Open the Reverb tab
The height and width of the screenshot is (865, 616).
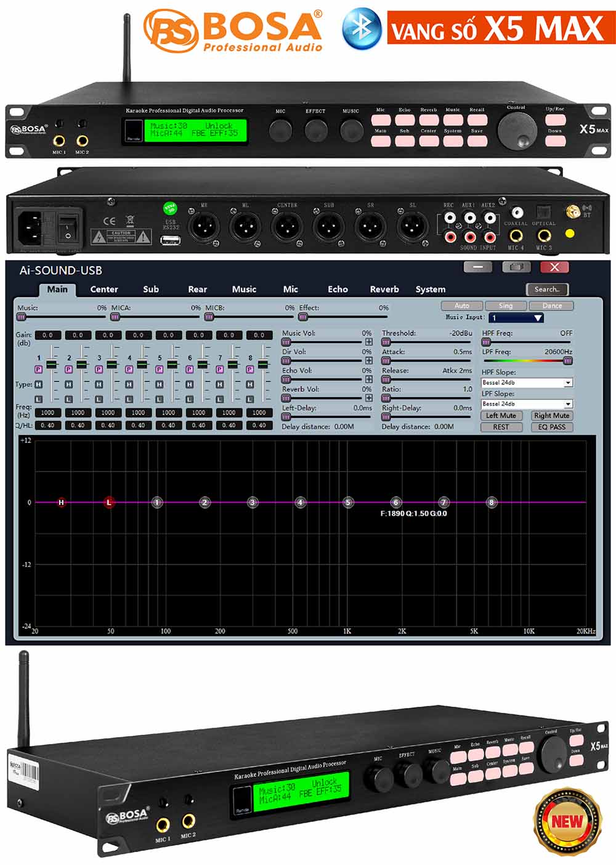[384, 289]
